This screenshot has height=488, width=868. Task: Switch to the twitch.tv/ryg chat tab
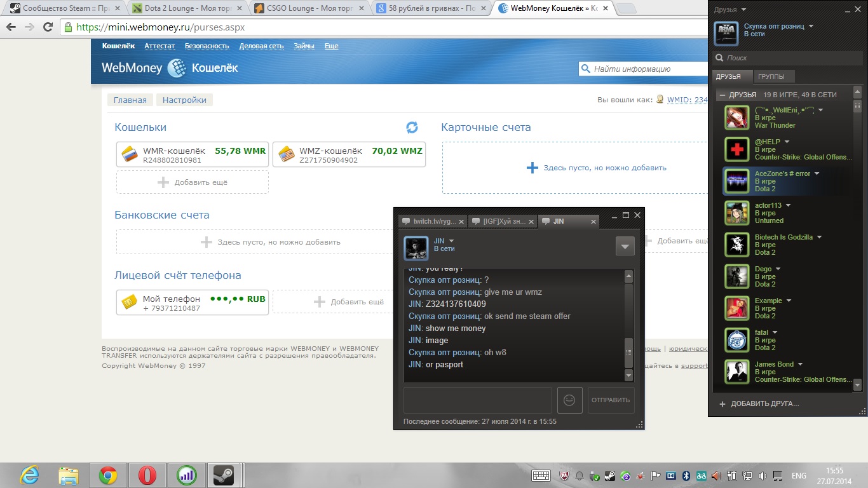coord(434,222)
